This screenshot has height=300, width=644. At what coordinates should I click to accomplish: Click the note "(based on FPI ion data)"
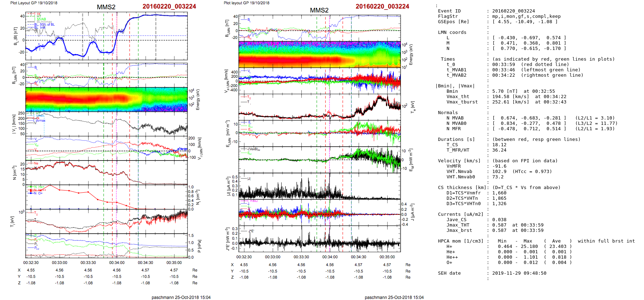coord(525,161)
